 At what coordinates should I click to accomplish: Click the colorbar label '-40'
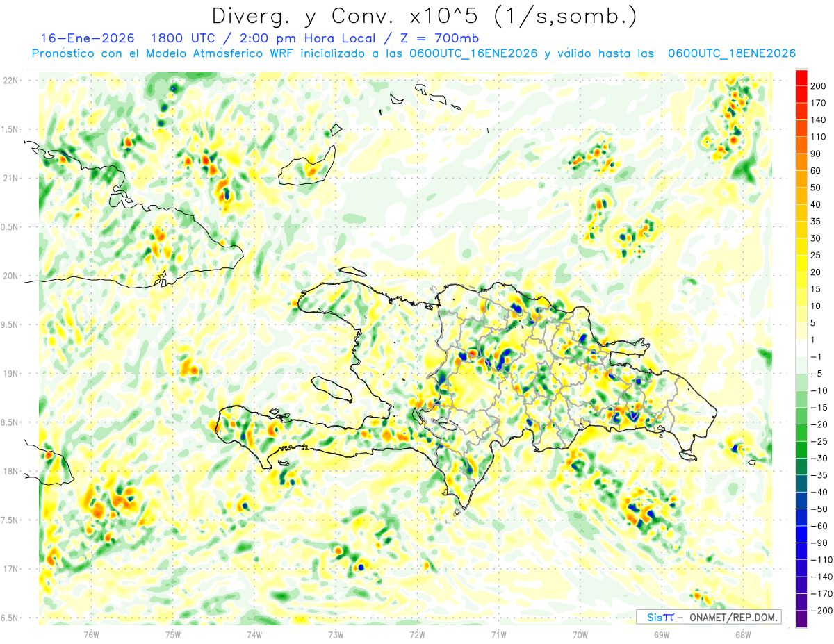819,492
